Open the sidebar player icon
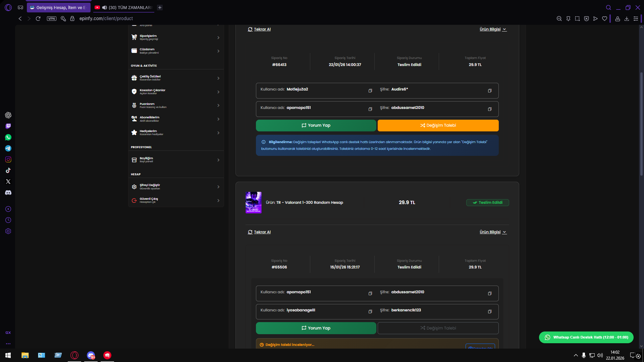The image size is (644, 362). tap(8, 209)
